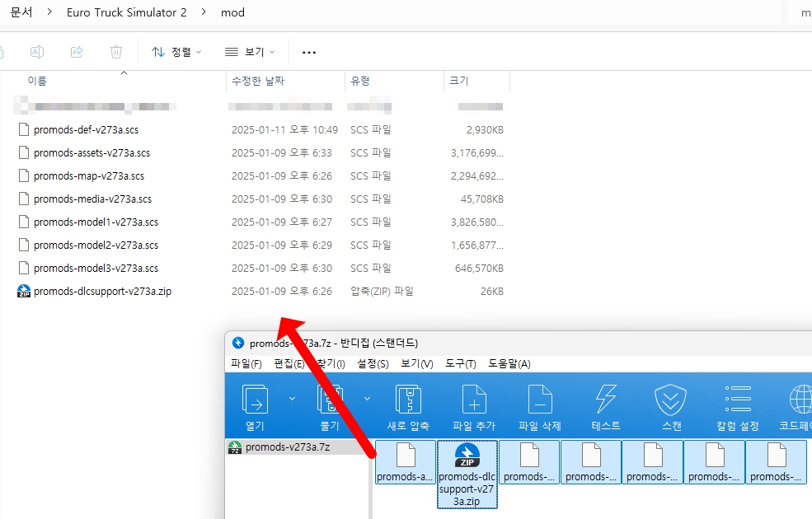The image size is (812, 519).
Task: Select promods-v273a.7z in the tree panel
Action: coord(287,447)
